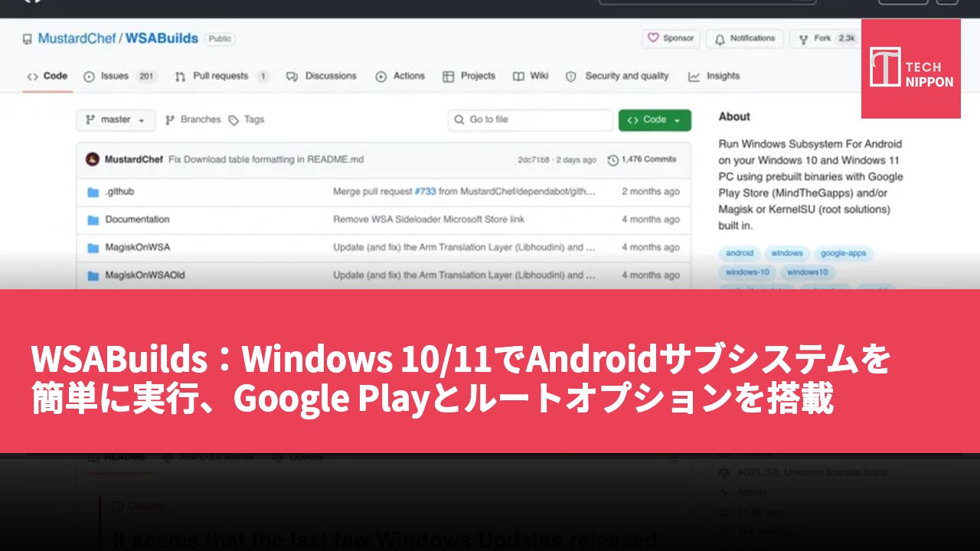Click the MustardChef avatar in commit row

pyautogui.click(x=92, y=160)
